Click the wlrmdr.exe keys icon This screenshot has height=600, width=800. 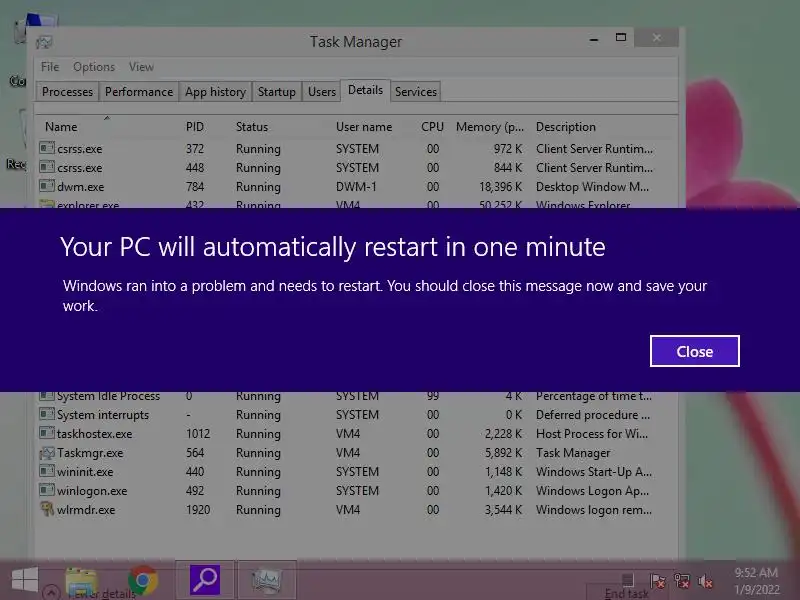coord(47,509)
